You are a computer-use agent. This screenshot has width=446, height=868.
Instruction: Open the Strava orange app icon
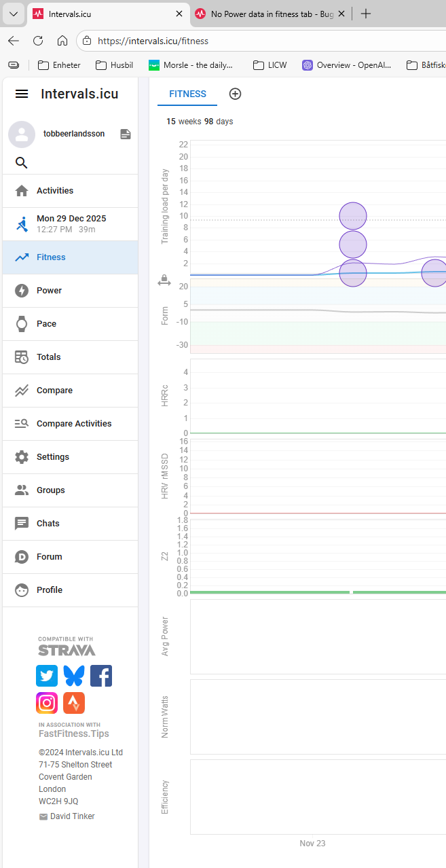(74, 703)
